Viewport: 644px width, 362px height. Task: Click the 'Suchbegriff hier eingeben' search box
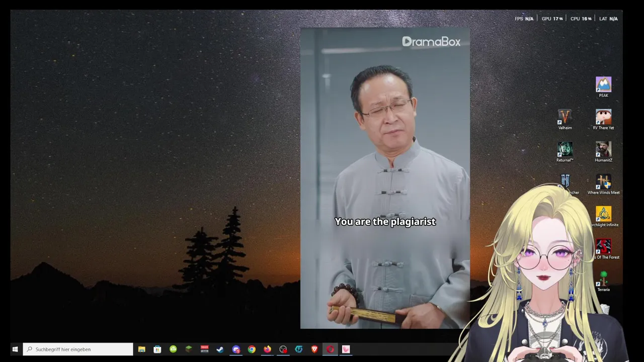(x=78, y=349)
